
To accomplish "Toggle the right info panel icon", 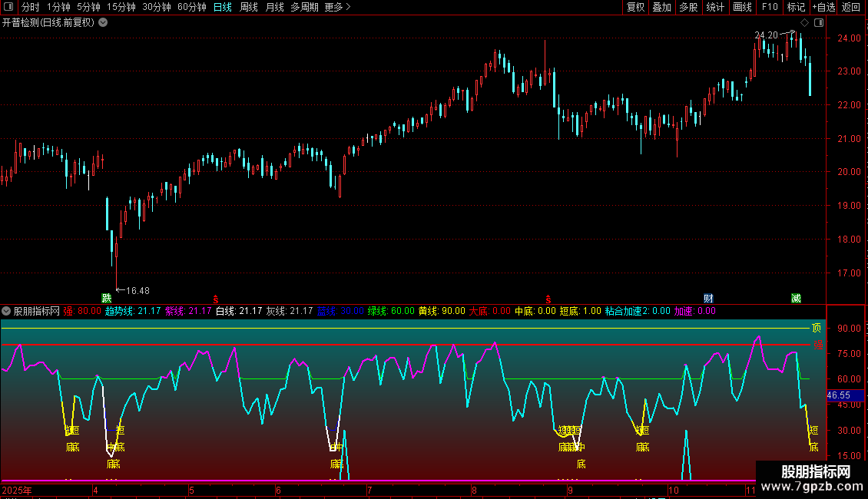I will tap(819, 23).
